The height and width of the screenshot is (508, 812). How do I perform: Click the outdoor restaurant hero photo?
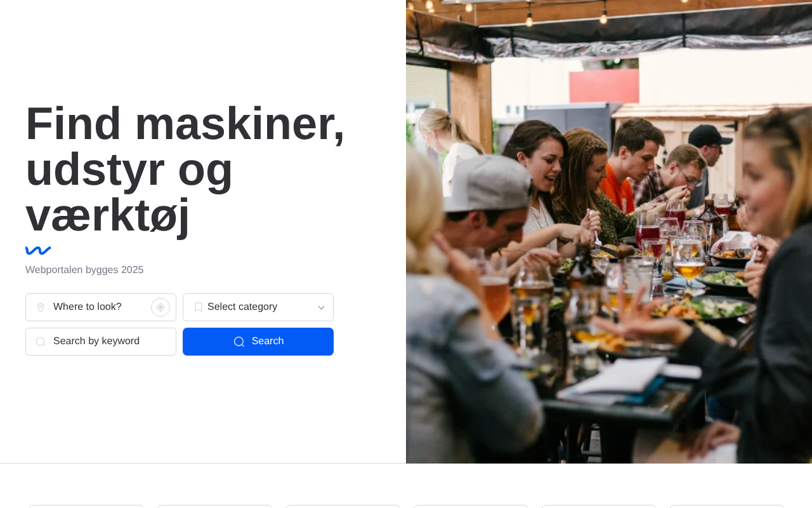(x=609, y=232)
